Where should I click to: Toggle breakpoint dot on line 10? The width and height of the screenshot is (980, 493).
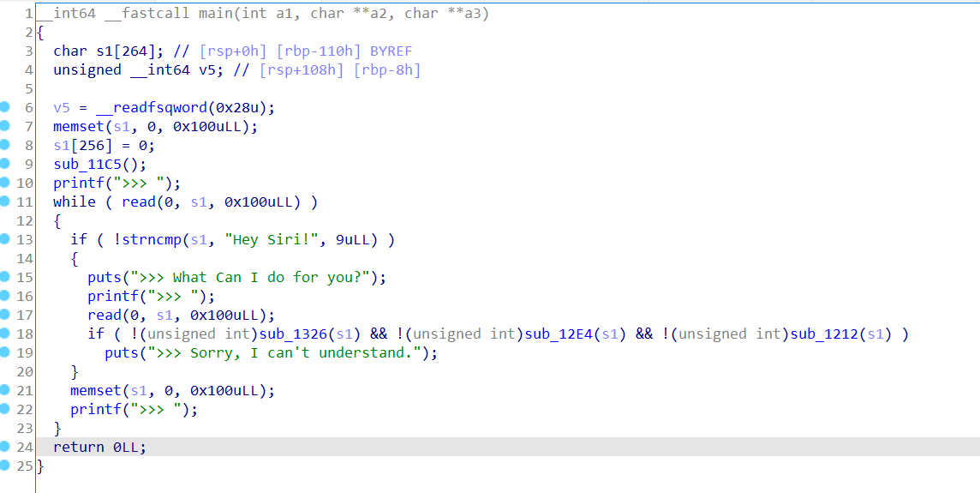point(5,183)
